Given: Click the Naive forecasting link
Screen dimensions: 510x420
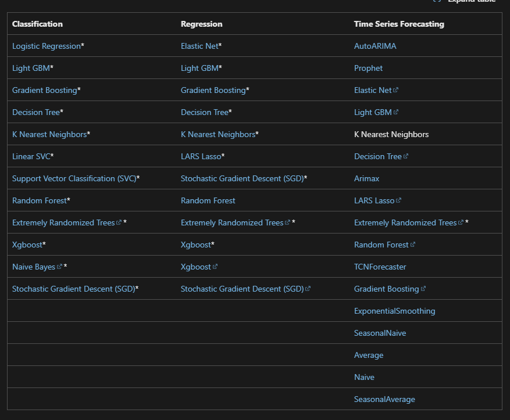Looking at the screenshot, I should click(x=364, y=378).
